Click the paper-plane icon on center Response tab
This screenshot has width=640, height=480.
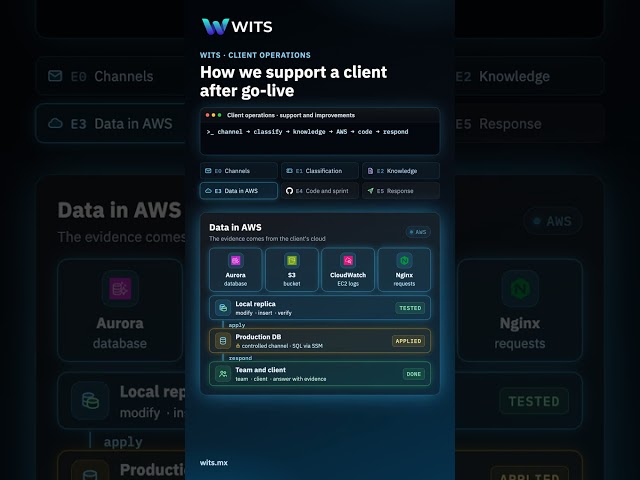coord(370,191)
